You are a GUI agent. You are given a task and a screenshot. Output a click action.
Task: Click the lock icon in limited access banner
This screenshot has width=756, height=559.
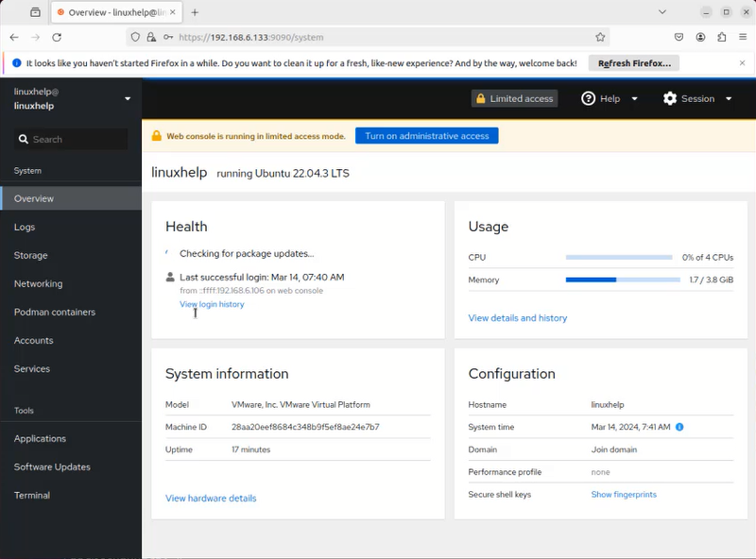pos(156,136)
